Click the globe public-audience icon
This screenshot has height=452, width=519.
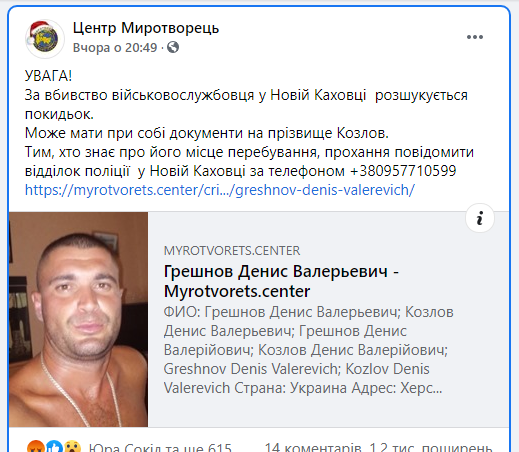coord(173,47)
